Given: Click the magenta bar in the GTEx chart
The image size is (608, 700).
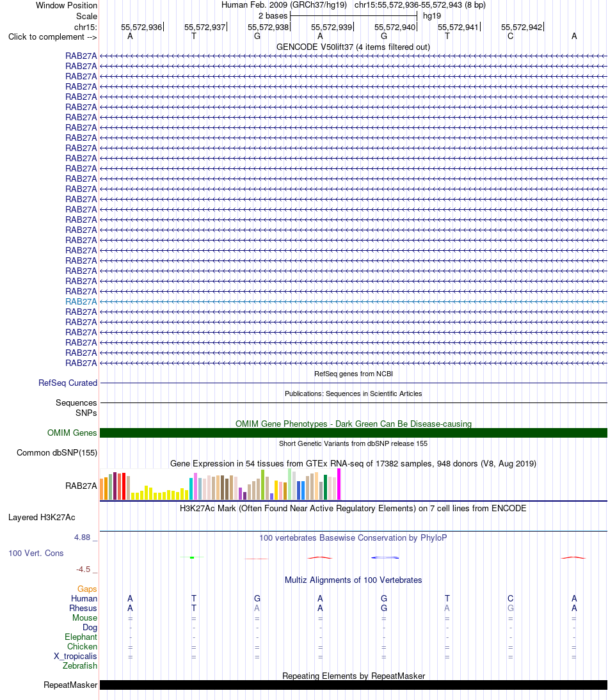Looking at the screenshot, I should pos(339,484).
